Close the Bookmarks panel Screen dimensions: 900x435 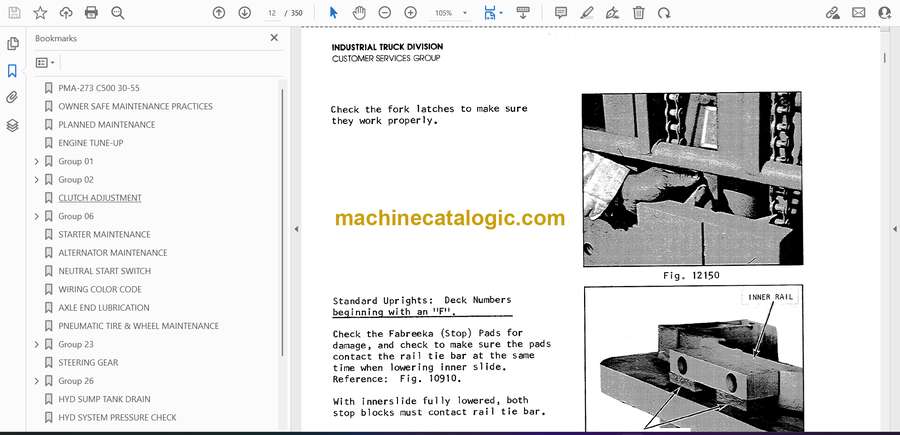click(274, 37)
